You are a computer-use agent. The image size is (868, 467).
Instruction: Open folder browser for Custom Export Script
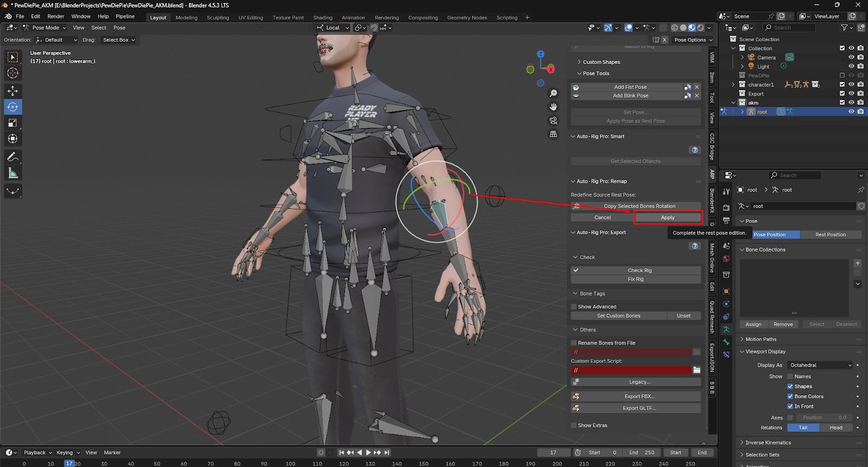(697, 370)
